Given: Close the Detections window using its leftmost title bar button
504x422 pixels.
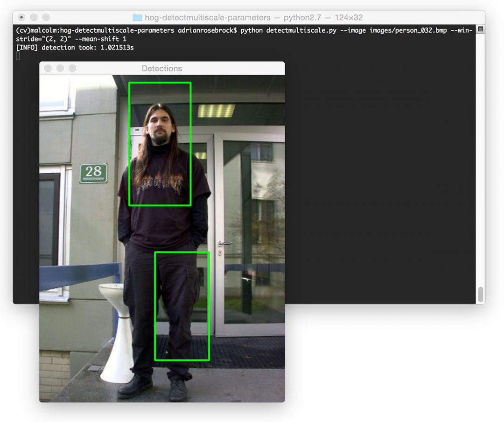Looking at the screenshot, I should [48, 68].
